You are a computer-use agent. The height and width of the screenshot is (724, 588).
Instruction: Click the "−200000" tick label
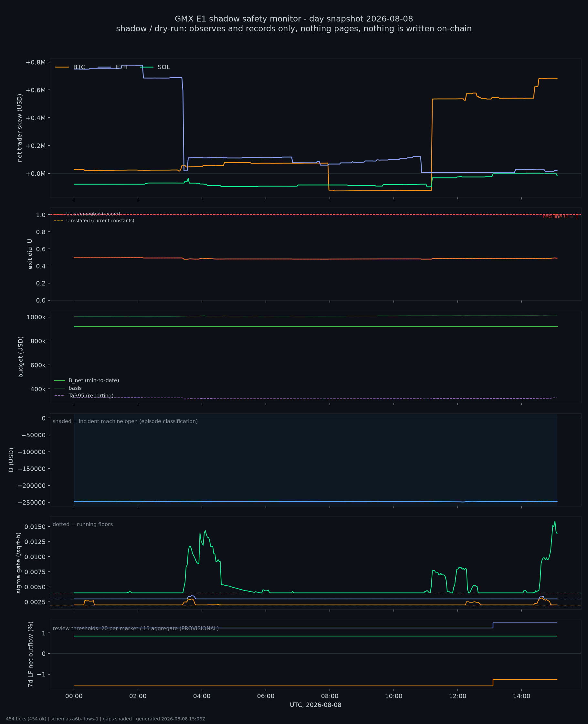(32, 486)
